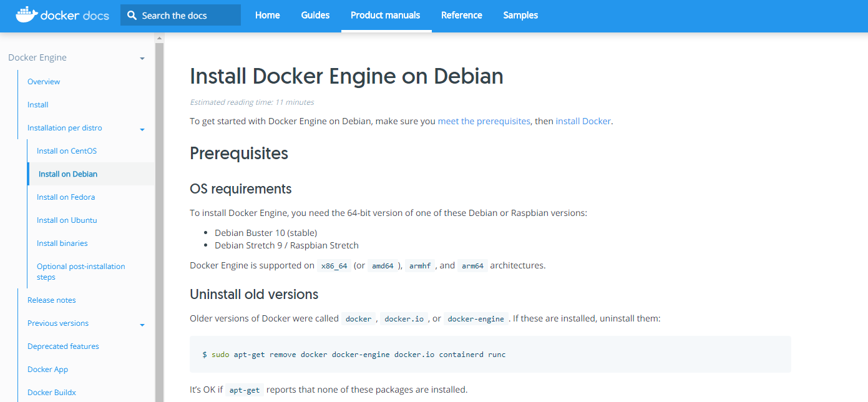This screenshot has height=402, width=868.
Task: Open Docker Buildx sidebar link
Action: pos(52,393)
